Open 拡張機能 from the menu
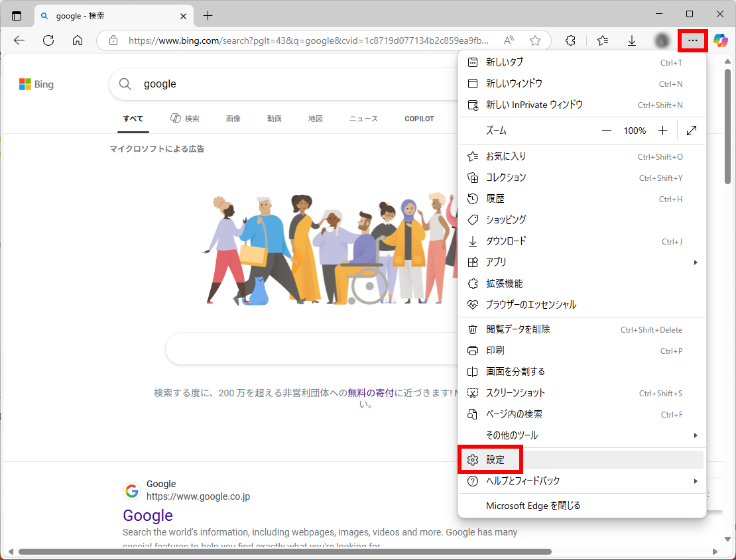 (582, 283)
